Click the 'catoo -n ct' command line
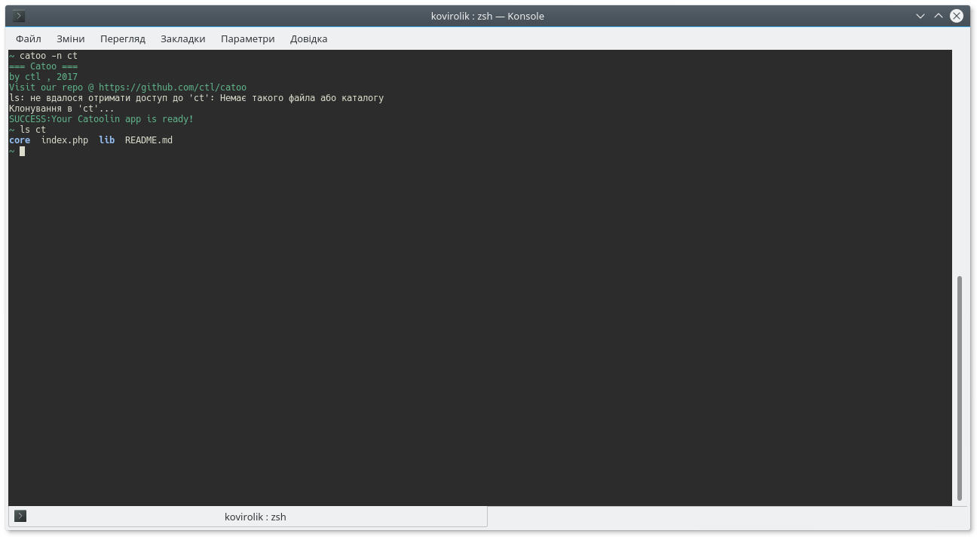This screenshot has height=540, width=980. (48, 56)
